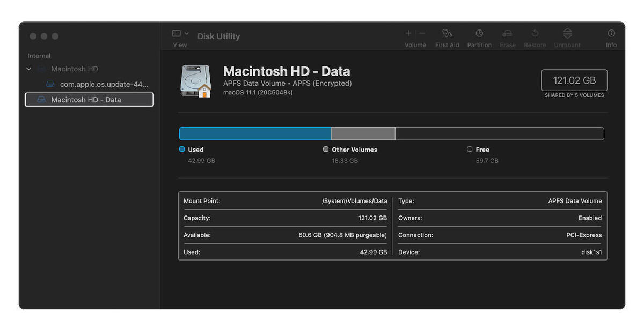Click the Disk Utility window title
The width and height of the screenshot is (644, 327).
(x=218, y=36)
